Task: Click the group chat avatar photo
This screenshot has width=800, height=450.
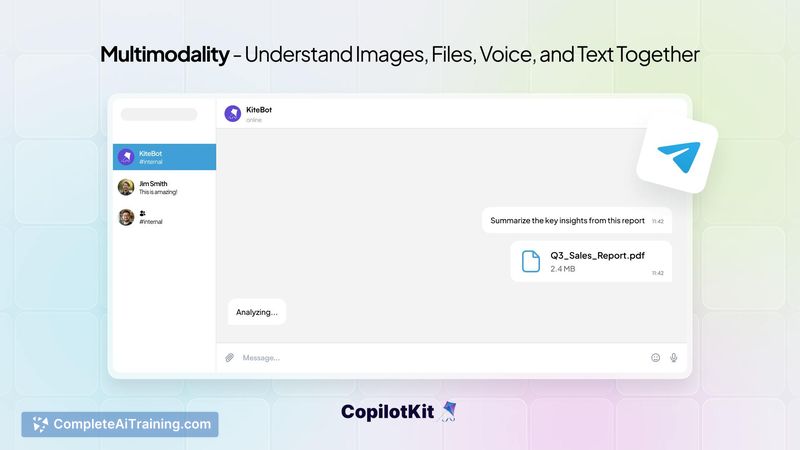Action: click(x=126, y=217)
